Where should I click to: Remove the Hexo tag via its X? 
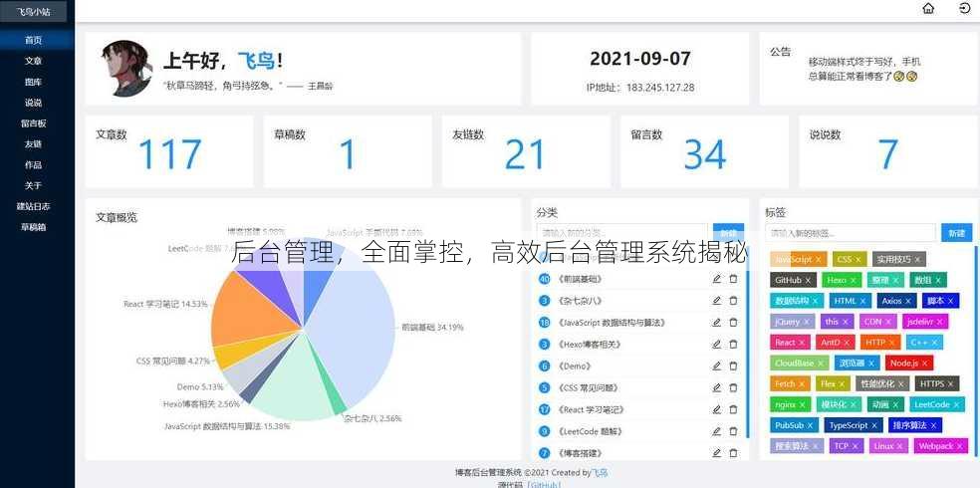click(x=854, y=280)
